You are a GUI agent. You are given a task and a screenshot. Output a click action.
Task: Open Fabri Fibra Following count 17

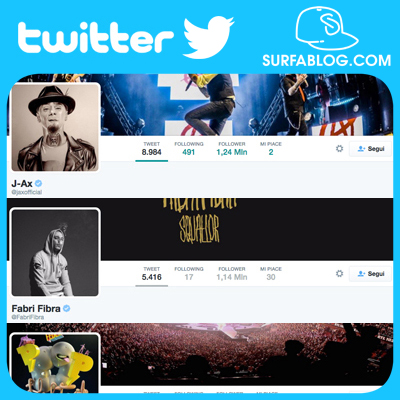click(189, 274)
